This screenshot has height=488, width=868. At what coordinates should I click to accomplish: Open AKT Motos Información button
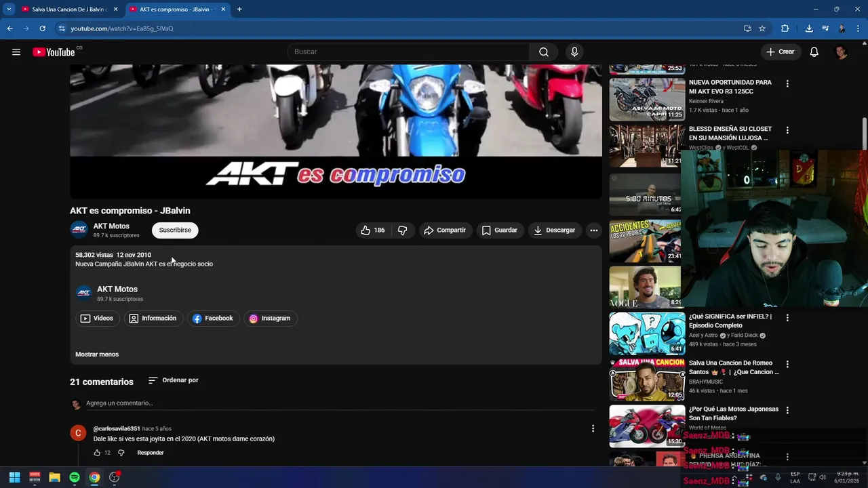[153, 319]
